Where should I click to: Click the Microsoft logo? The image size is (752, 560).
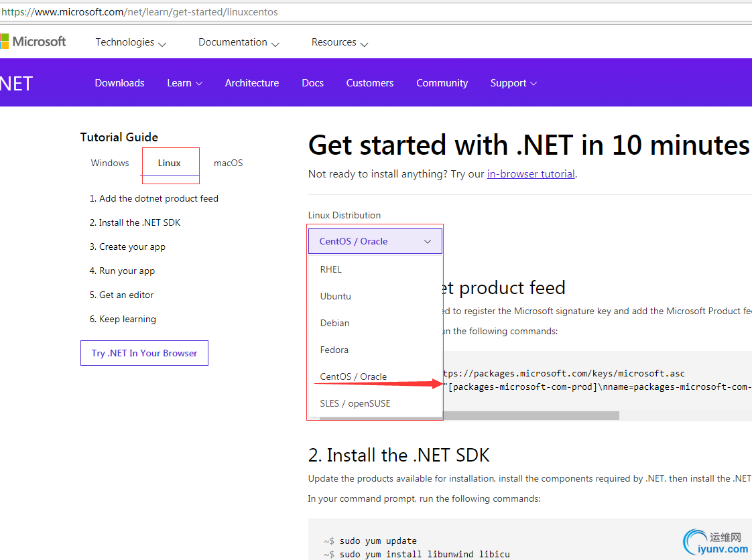click(x=33, y=42)
